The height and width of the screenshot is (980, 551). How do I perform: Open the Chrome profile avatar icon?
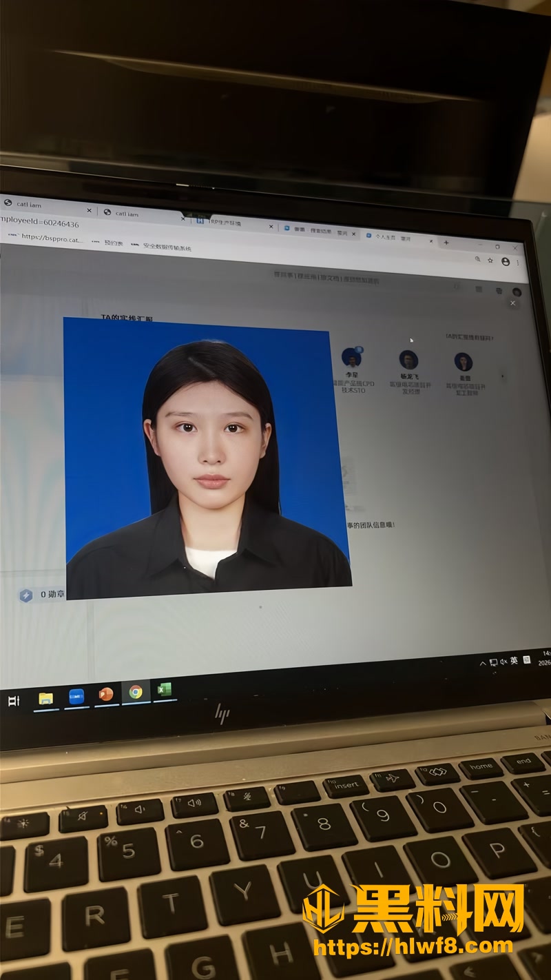[506, 262]
